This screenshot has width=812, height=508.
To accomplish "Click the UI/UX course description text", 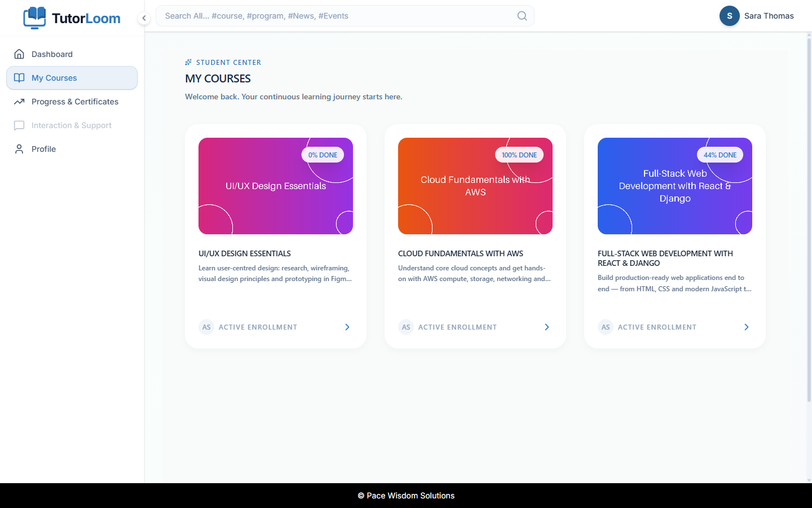I will tap(275, 273).
